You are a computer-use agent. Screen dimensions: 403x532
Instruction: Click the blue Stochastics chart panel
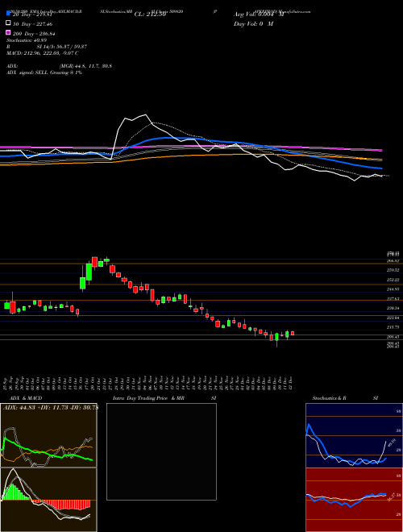[354, 435]
